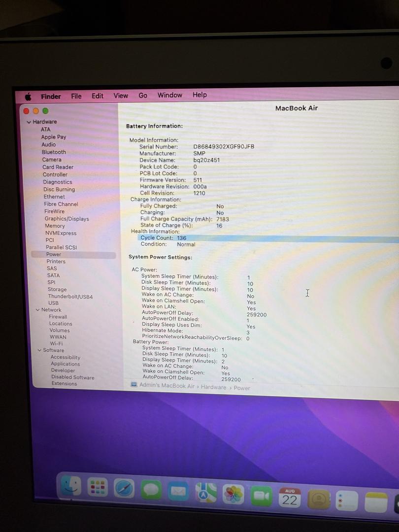Collapse the Software section

tap(39, 350)
